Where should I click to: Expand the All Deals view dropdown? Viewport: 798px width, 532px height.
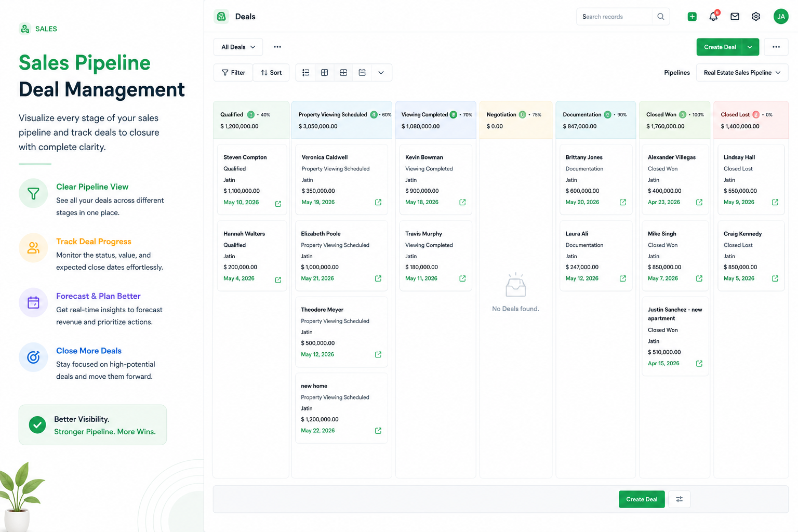tap(238, 47)
